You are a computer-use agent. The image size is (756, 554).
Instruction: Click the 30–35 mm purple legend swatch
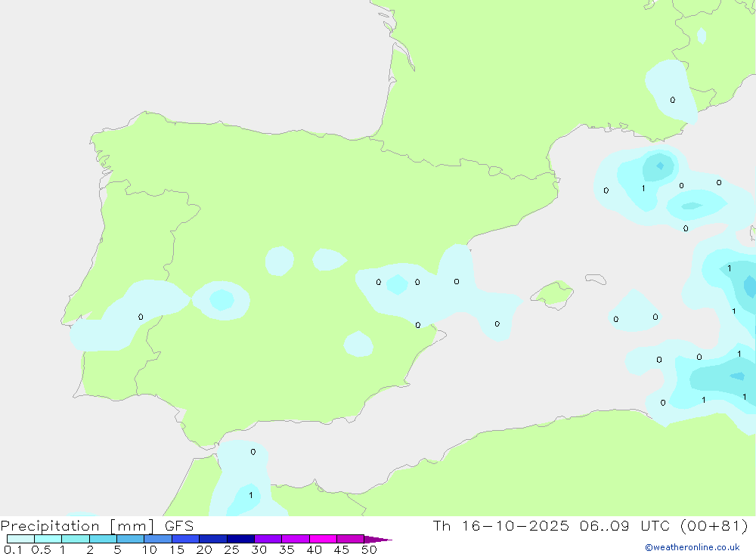click(x=268, y=539)
